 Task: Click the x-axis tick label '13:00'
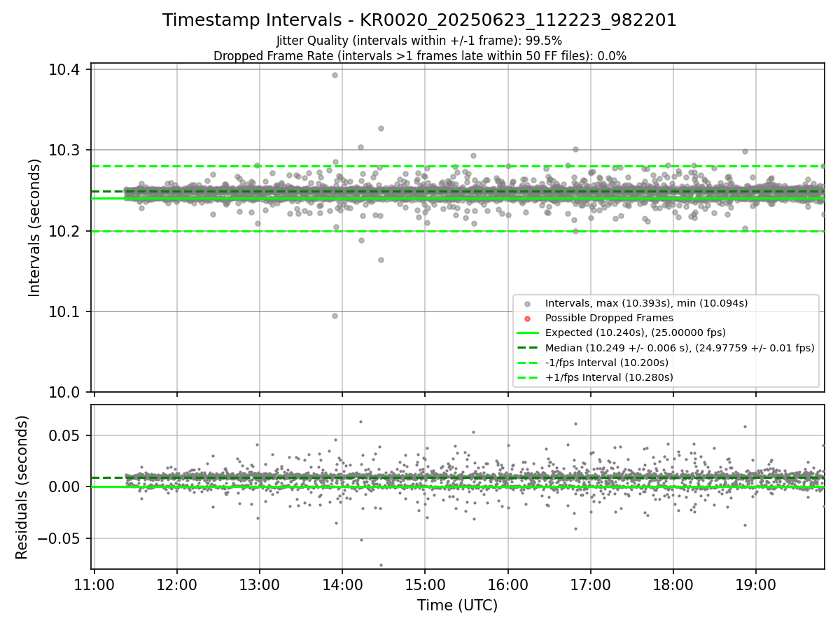[x=260, y=583]
